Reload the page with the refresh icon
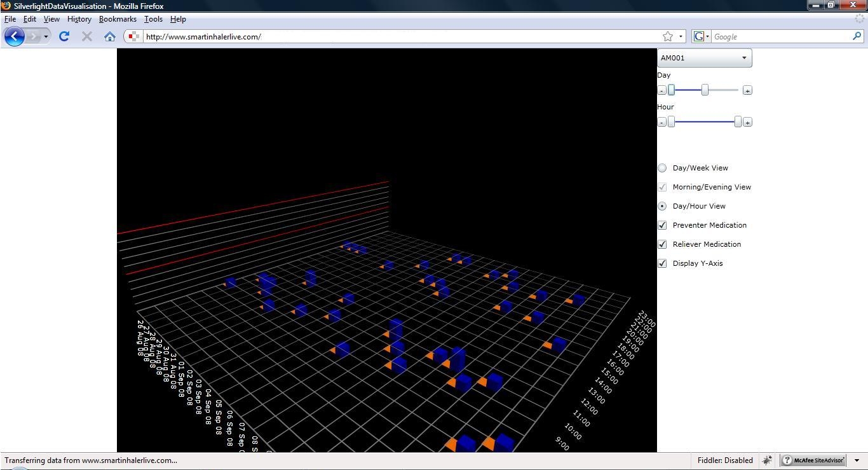 pos(64,36)
